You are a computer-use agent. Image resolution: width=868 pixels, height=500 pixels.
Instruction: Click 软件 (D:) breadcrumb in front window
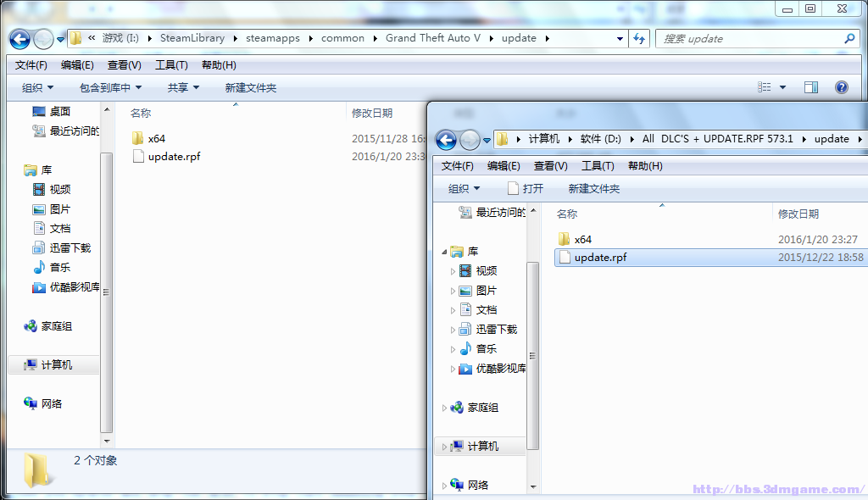tap(601, 139)
